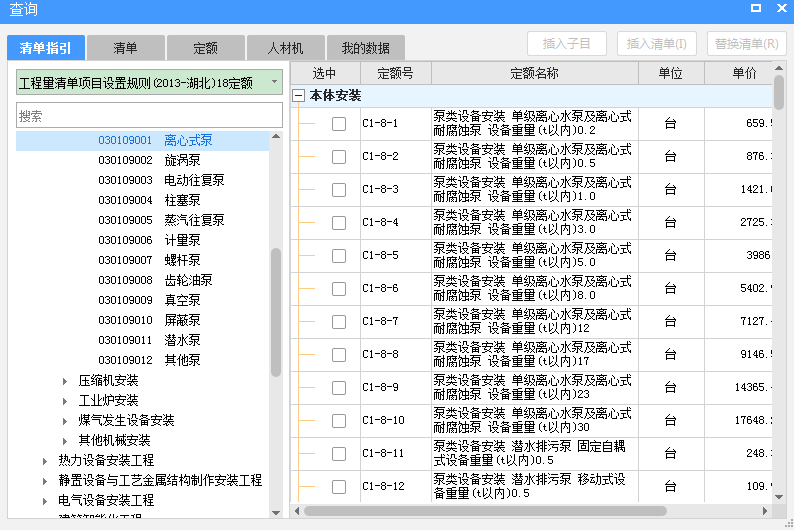Image resolution: width=794 pixels, height=530 pixels.
Task: Select 030109012 其他泵 item
Action: [x=149, y=360]
